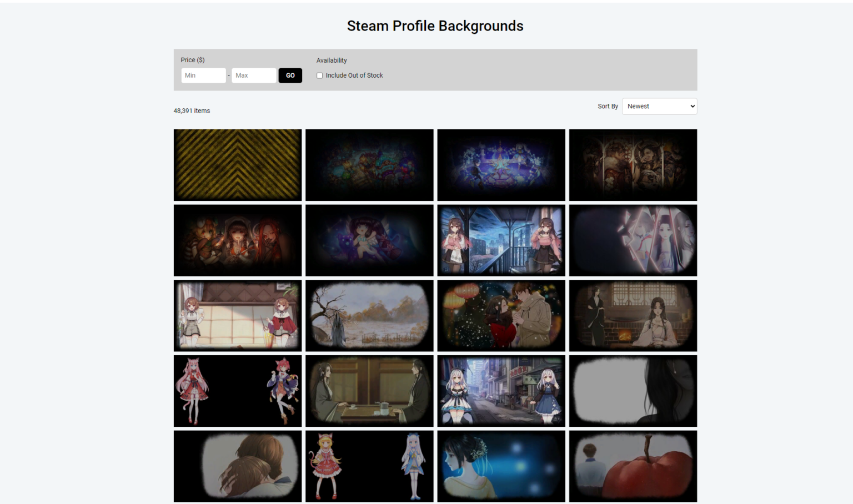Click the GO button to apply price filter

290,75
